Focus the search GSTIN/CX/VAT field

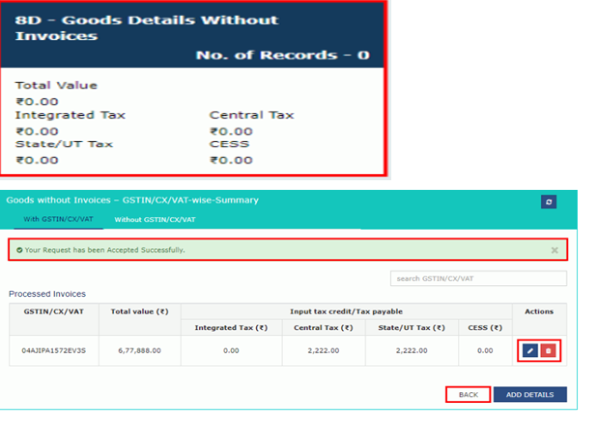[478, 278]
